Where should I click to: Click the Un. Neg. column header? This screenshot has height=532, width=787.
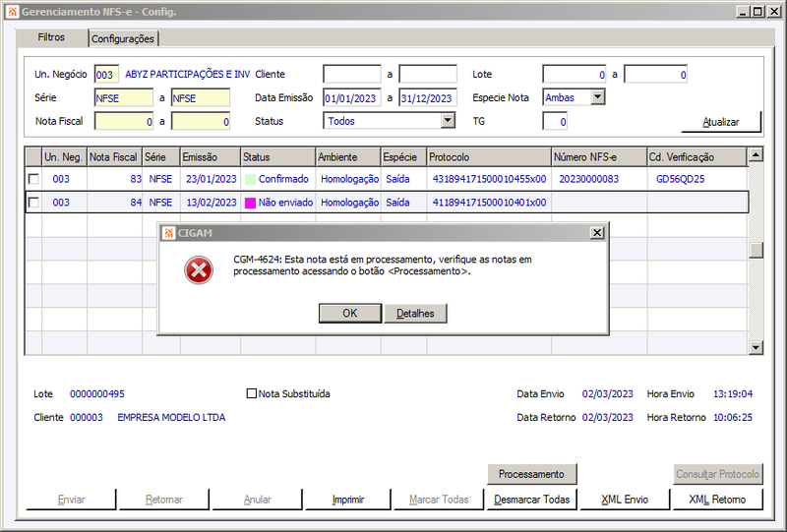(x=64, y=157)
